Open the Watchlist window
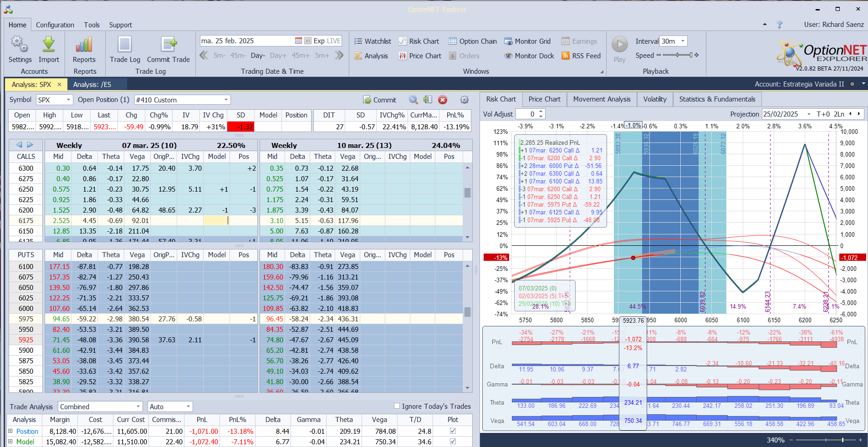Screen dimensions: 868x447 [373, 41]
